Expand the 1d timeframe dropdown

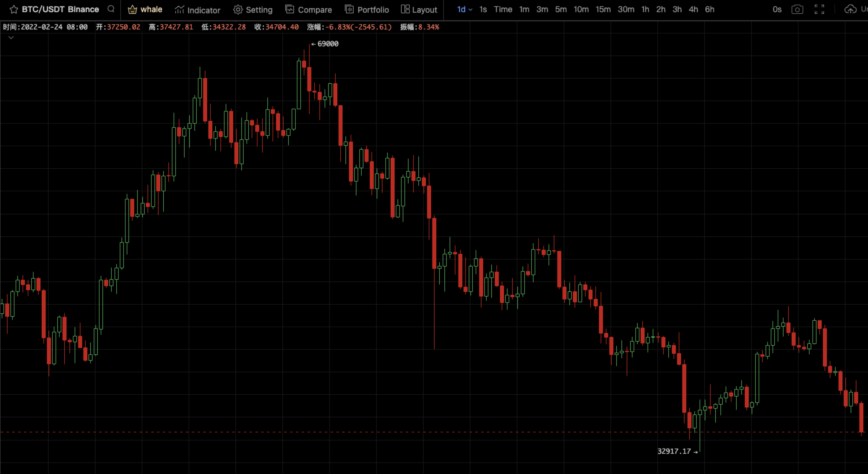point(464,10)
